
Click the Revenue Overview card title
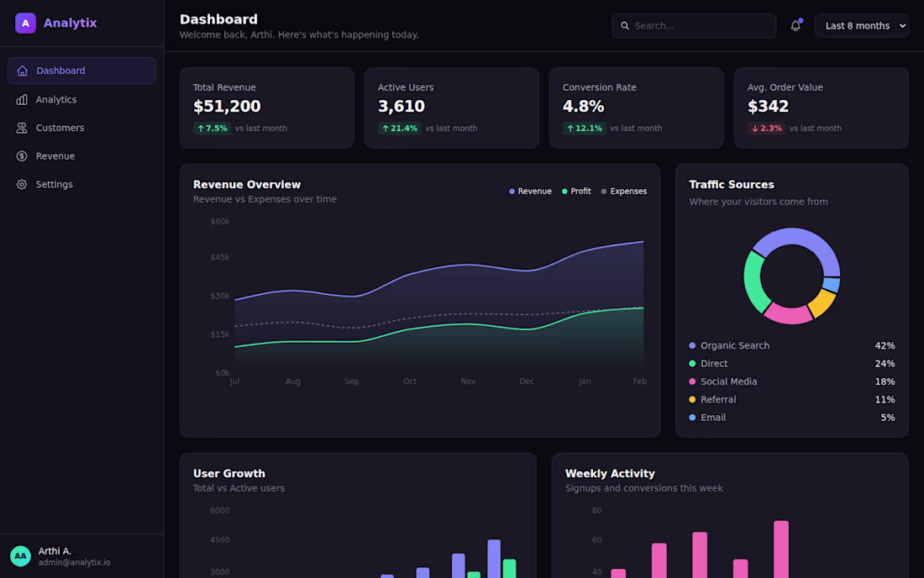(x=247, y=184)
